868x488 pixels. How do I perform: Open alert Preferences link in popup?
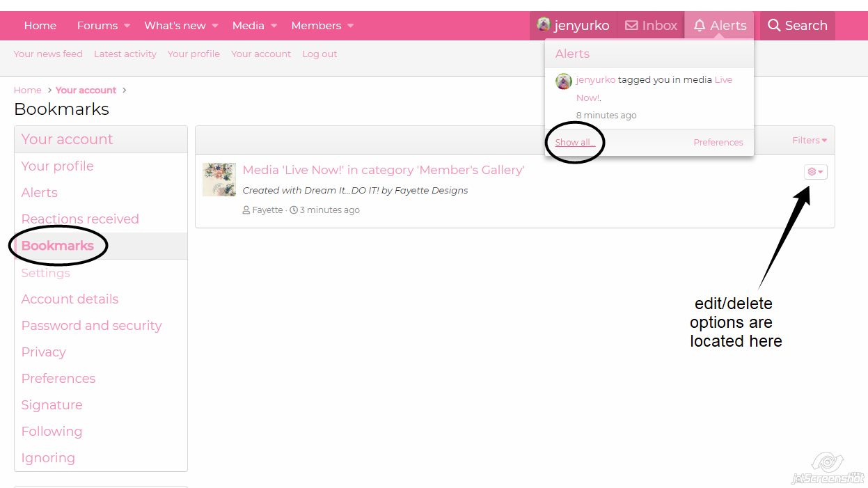pyautogui.click(x=718, y=142)
